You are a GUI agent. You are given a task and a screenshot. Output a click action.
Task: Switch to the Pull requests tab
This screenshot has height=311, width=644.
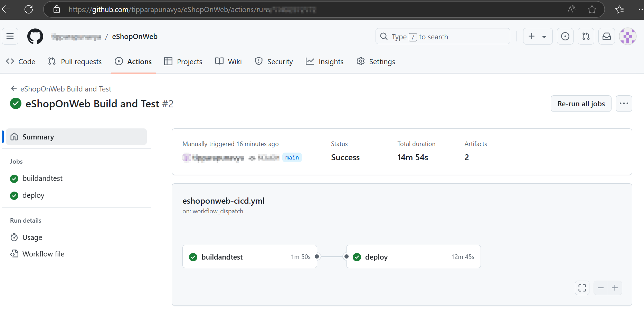point(75,61)
